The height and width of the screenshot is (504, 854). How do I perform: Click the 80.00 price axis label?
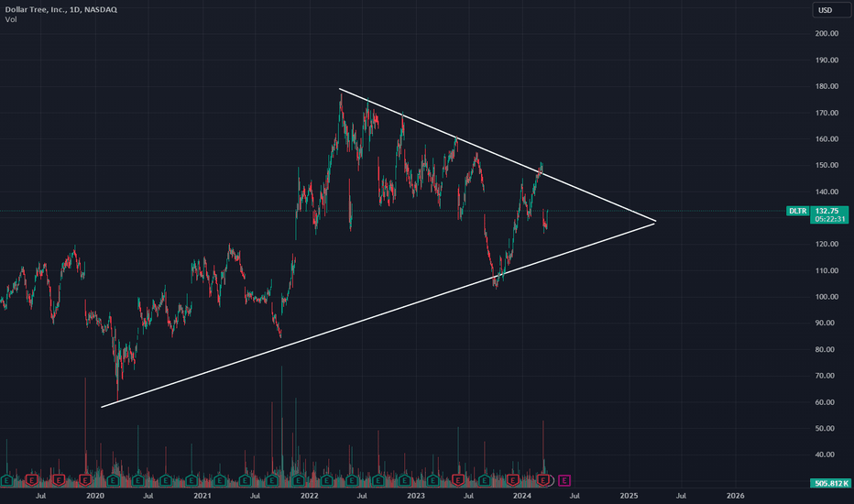(x=825, y=349)
